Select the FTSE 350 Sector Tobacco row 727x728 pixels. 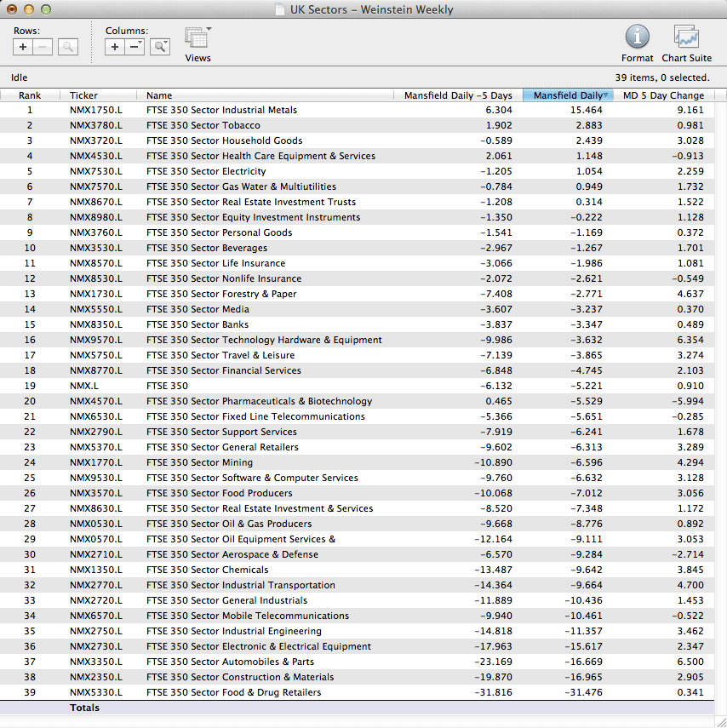click(x=203, y=125)
